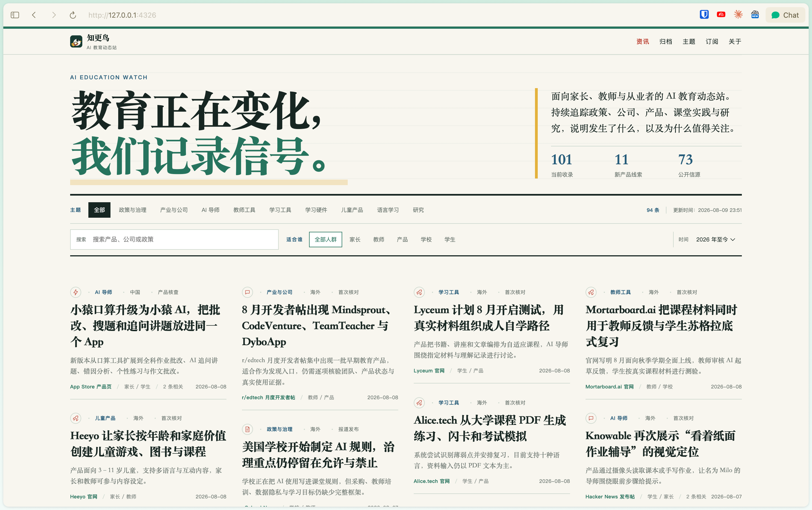Viewport: 812px width, 510px height.
Task: Open the App Store 产品页 source link
Action: (91, 387)
